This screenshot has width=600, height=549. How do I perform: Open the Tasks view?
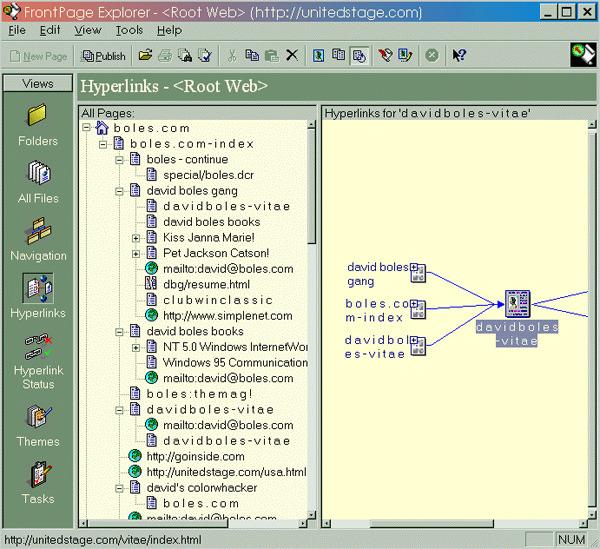tap(38, 483)
